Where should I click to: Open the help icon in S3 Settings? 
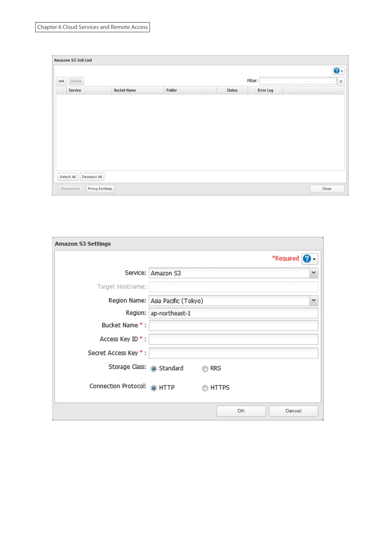pyautogui.click(x=310, y=259)
